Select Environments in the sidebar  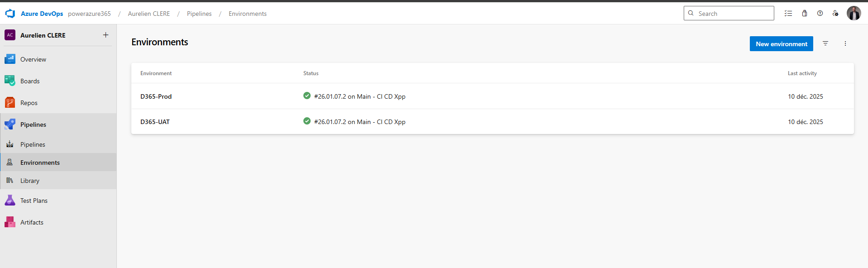pyautogui.click(x=58, y=163)
